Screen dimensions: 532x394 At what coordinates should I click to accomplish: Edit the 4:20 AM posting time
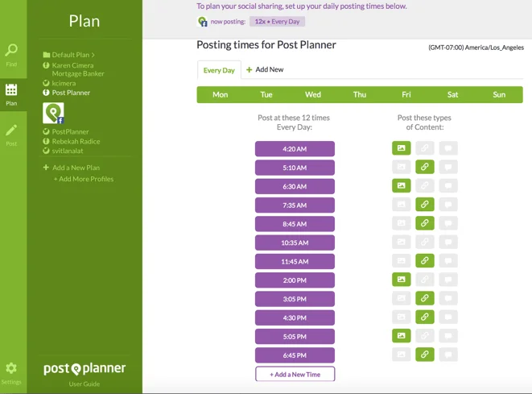pos(295,149)
